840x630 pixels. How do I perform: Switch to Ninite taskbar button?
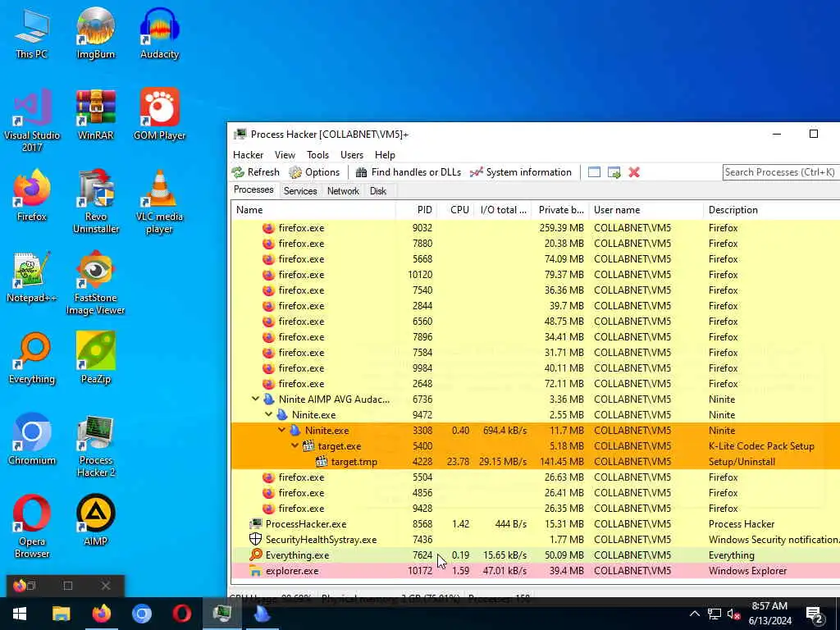click(262, 614)
